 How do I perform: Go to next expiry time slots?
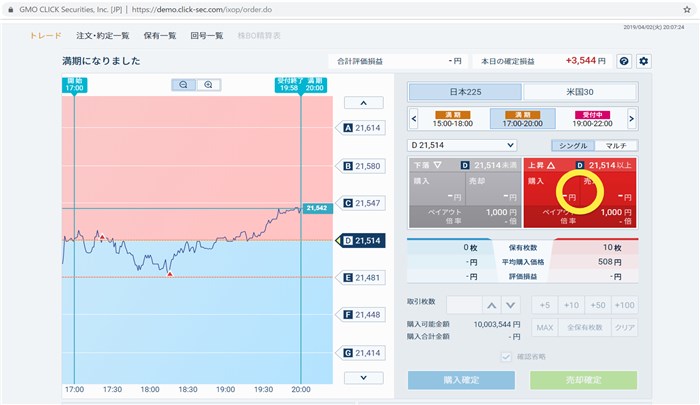633,119
